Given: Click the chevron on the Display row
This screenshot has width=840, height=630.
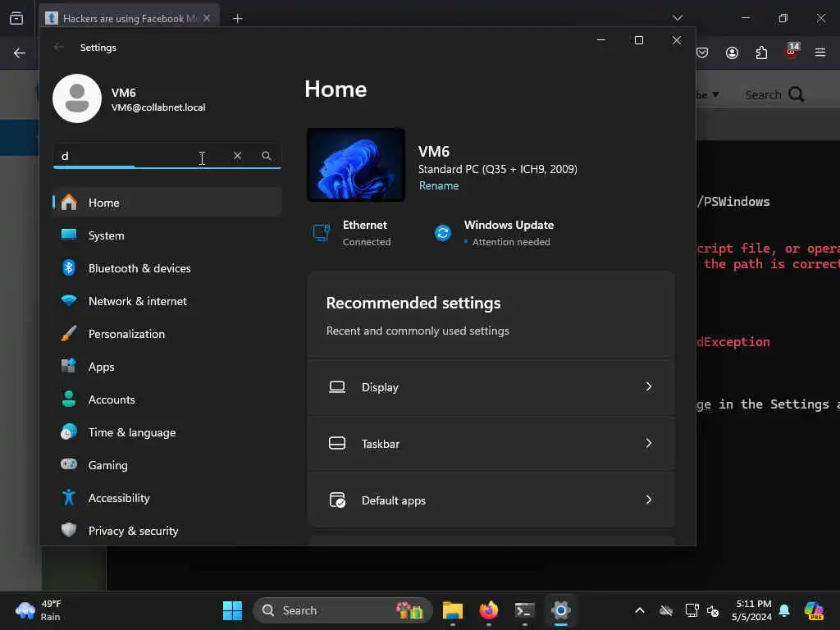Looking at the screenshot, I should (649, 387).
